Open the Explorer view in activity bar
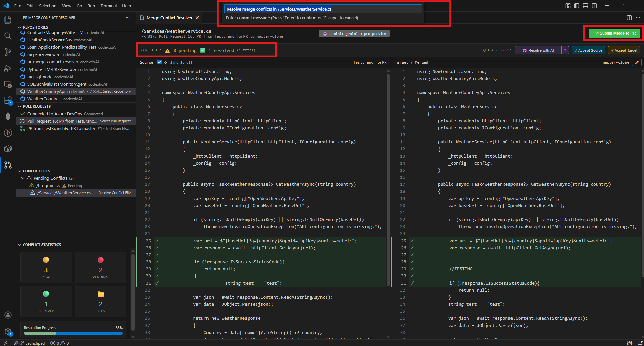 (8, 20)
